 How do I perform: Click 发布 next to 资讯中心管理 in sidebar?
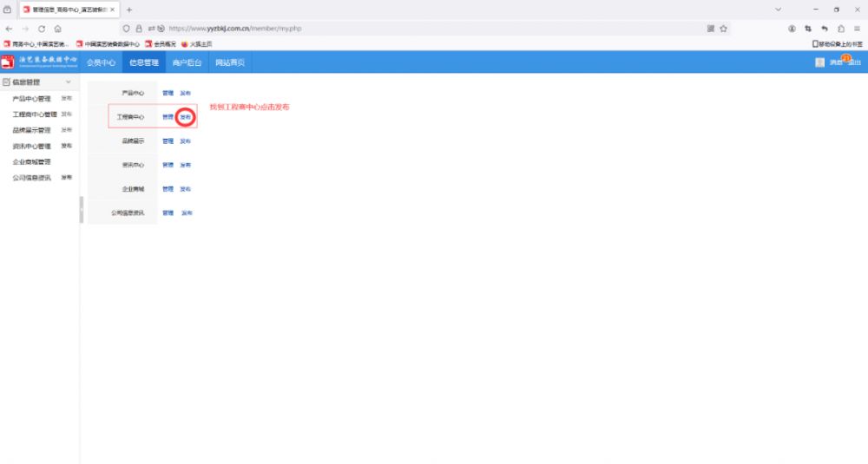click(66, 146)
